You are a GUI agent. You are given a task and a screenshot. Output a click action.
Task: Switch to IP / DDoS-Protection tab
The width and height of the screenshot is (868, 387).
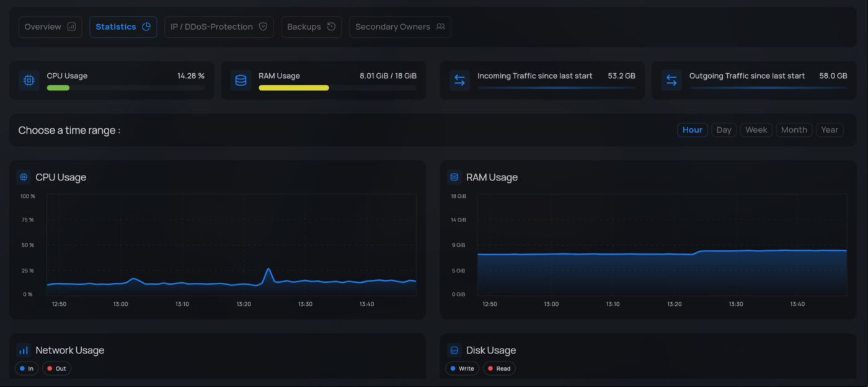(219, 27)
